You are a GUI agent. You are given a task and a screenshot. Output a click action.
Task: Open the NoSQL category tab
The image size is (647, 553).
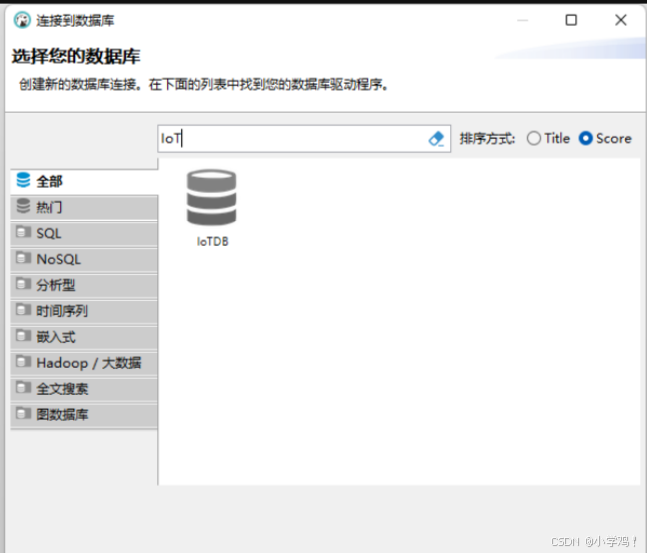click(84, 259)
